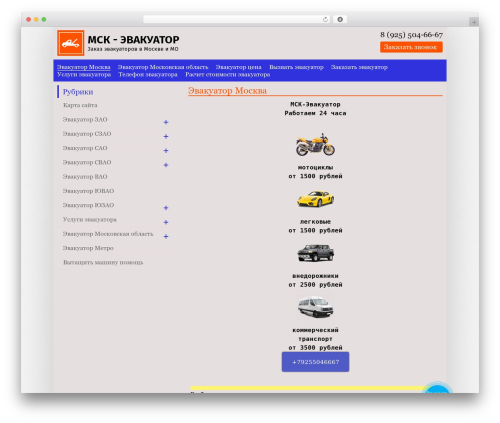This screenshot has width=500, height=423.
Task: Open Вызвать эвакуатор navigation item
Action: pyautogui.click(x=296, y=67)
